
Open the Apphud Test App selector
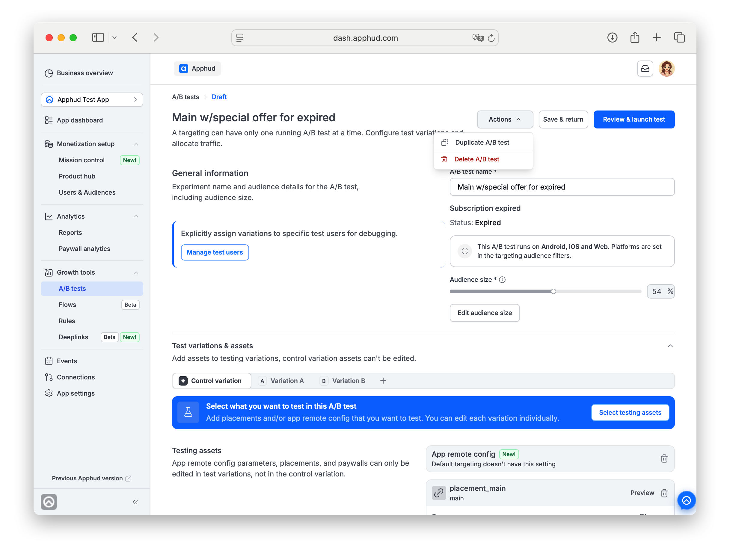(92, 100)
